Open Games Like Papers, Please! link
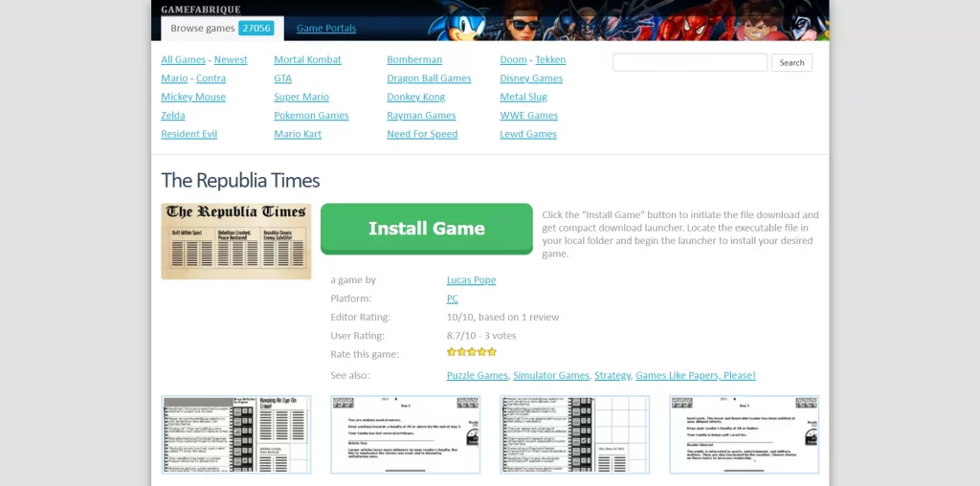Viewport: 980px width, 486px height. pyautogui.click(x=696, y=375)
